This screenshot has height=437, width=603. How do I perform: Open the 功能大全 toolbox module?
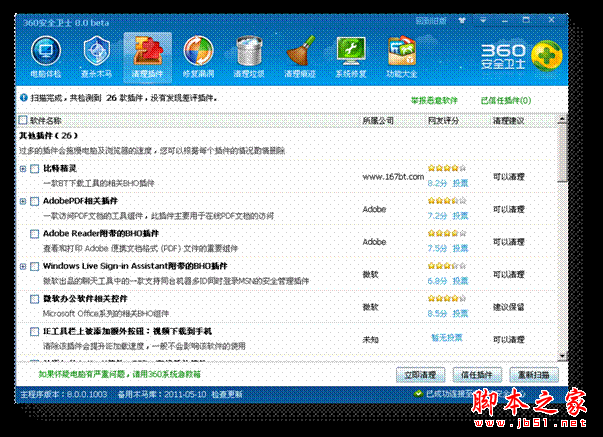[x=402, y=57]
